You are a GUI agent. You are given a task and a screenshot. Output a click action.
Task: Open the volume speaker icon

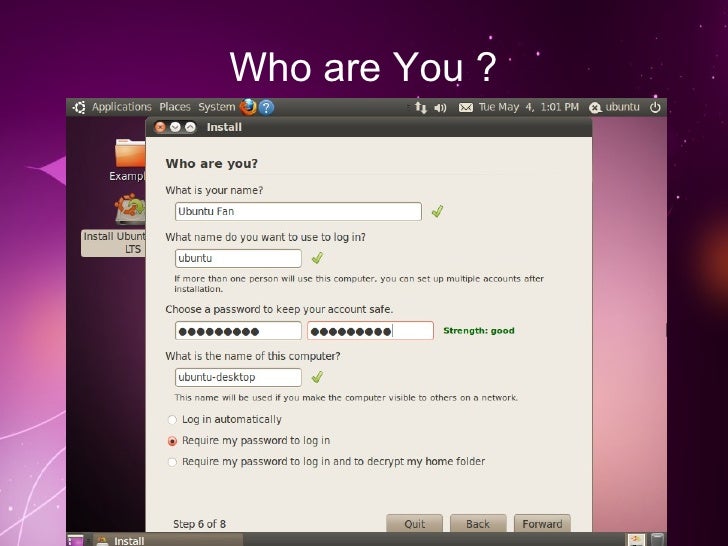pos(440,108)
